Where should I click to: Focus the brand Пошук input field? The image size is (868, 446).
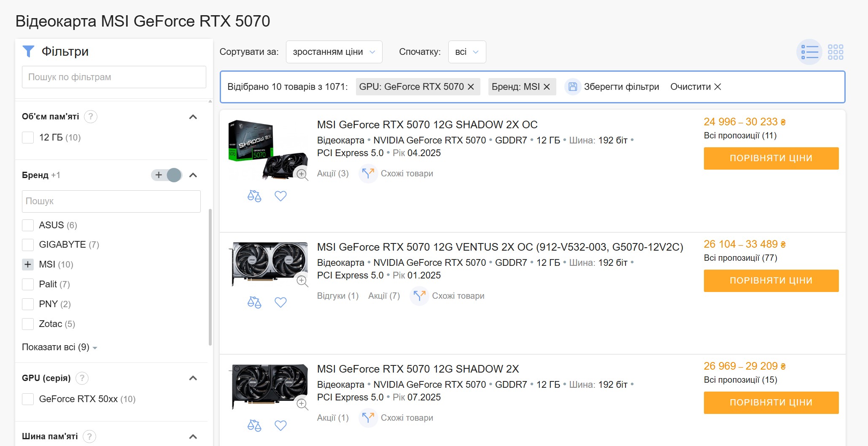point(111,201)
